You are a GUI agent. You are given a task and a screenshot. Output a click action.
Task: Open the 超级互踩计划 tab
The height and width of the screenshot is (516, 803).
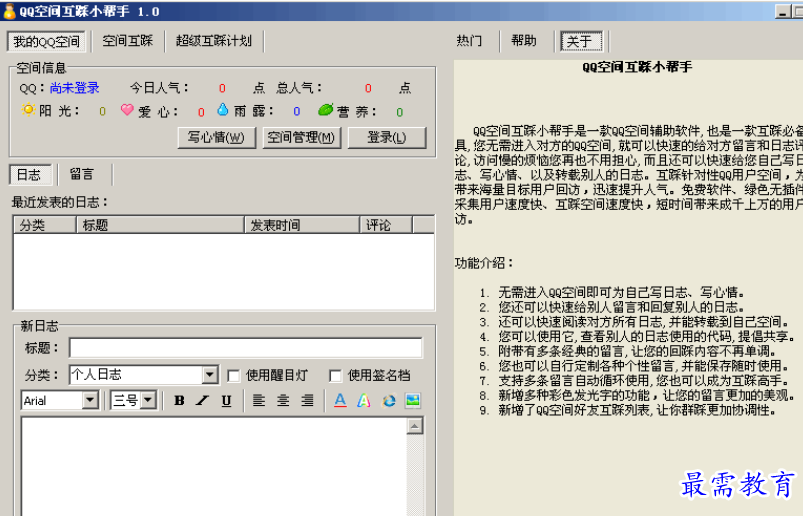pyautogui.click(x=214, y=41)
